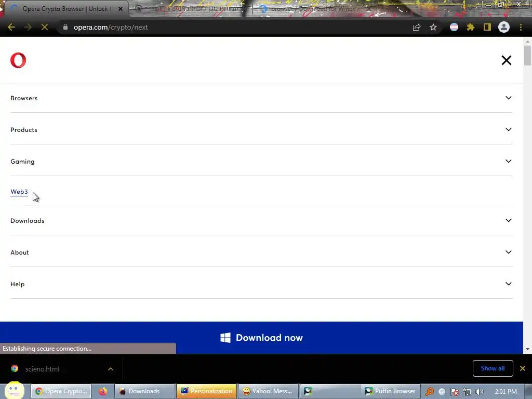Close the Opera Crypto Browser tab
Image resolution: width=532 pixels, height=399 pixels.
(x=121, y=9)
